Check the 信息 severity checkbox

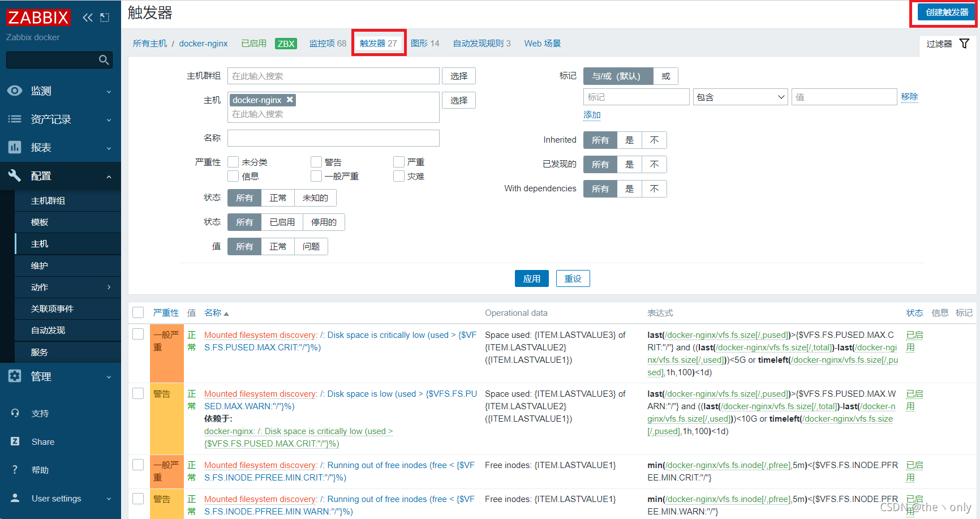point(233,176)
